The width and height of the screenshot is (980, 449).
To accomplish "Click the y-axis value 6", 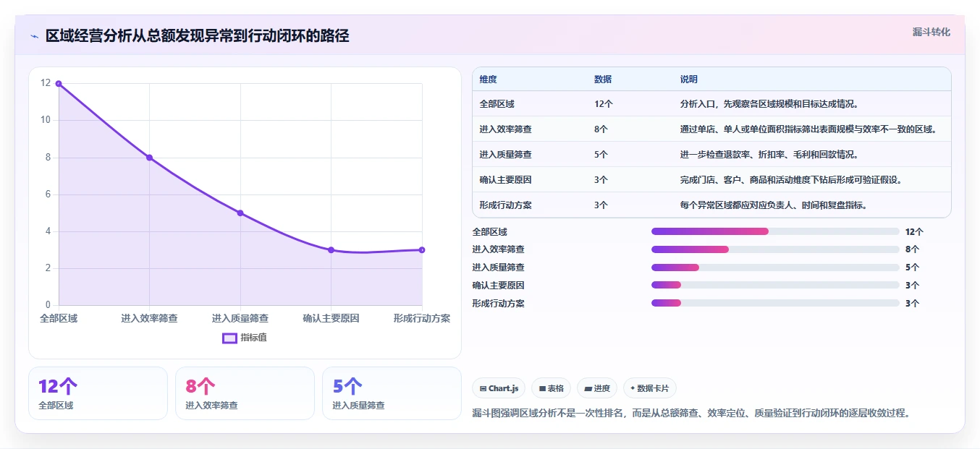I will [x=48, y=194].
